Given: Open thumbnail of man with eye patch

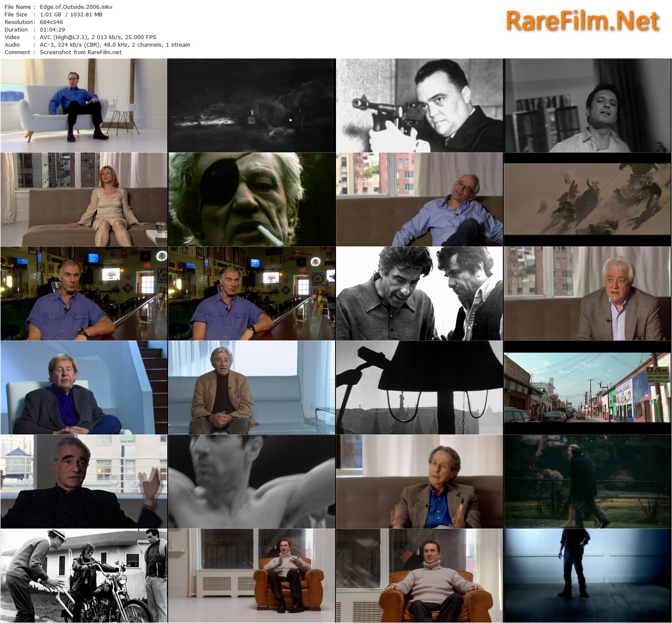Looking at the screenshot, I should (252, 199).
